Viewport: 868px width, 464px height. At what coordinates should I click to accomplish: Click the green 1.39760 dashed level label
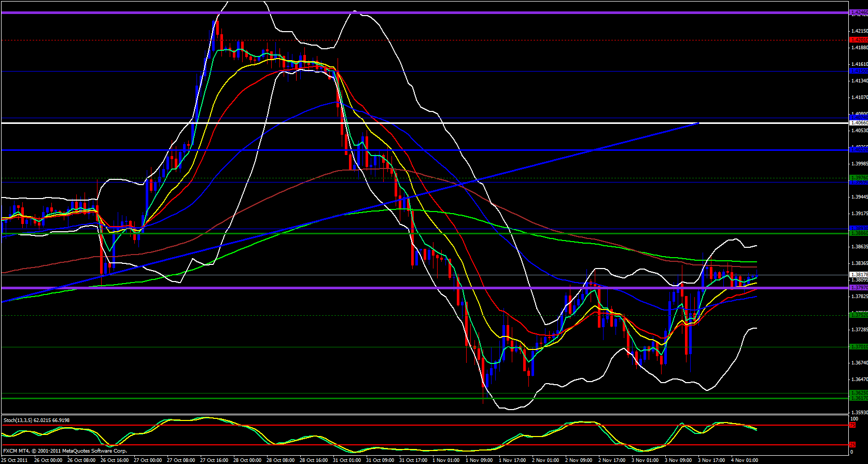[858, 177]
